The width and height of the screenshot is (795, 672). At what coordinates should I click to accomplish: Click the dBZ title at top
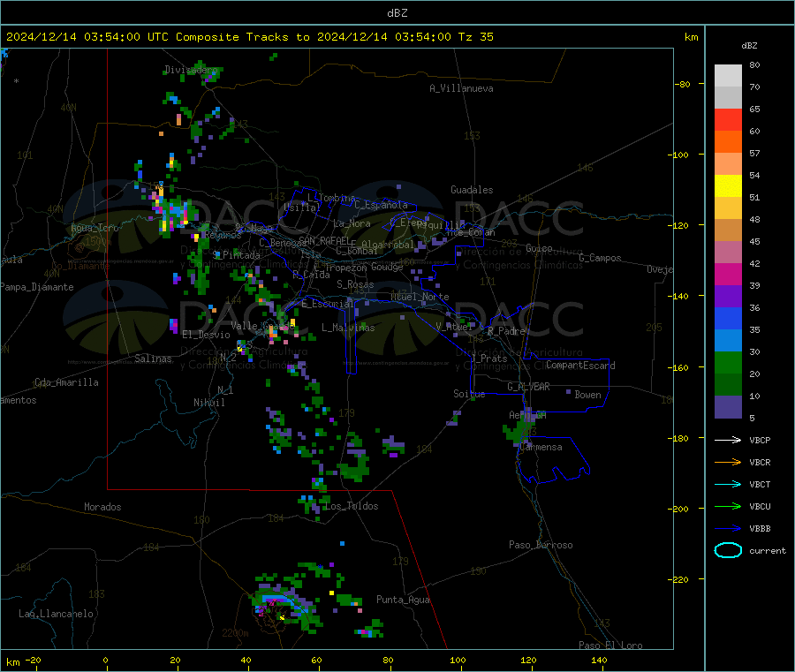397,13
